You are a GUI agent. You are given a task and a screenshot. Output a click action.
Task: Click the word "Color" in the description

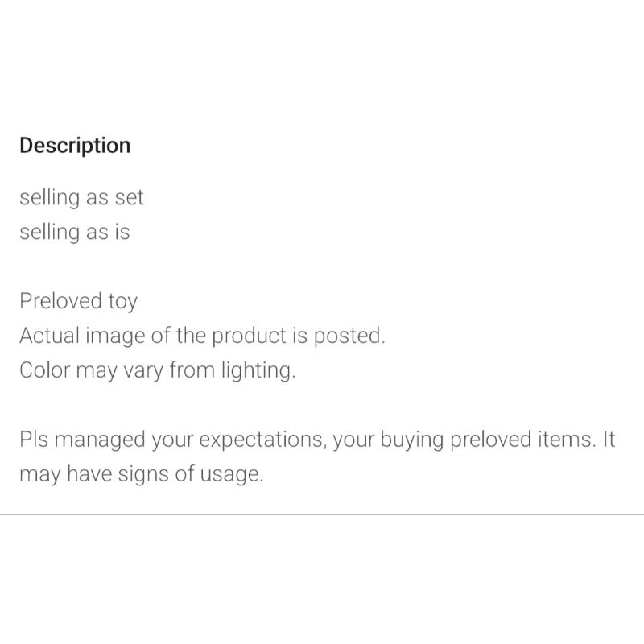[x=43, y=372]
